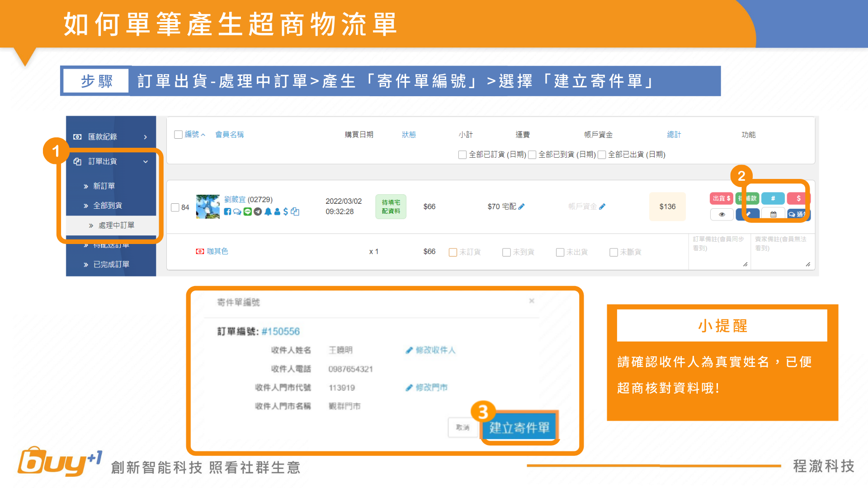Click the 建立寄件單 button
Viewport: 868px width, 488px height.
pyautogui.click(x=519, y=427)
